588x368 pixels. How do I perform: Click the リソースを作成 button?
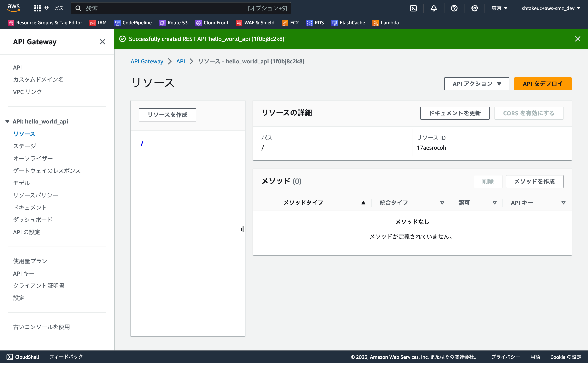click(167, 115)
